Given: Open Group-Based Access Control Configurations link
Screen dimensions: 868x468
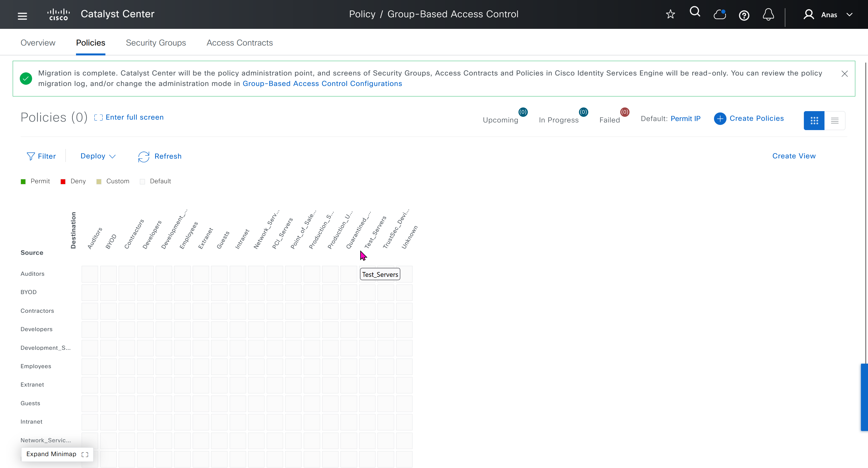Looking at the screenshot, I should (x=322, y=84).
